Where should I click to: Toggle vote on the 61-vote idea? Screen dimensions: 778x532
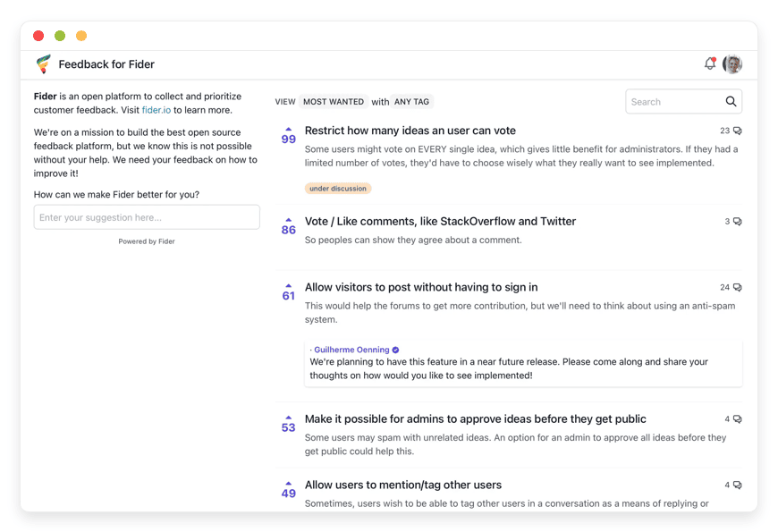pyautogui.click(x=288, y=286)
